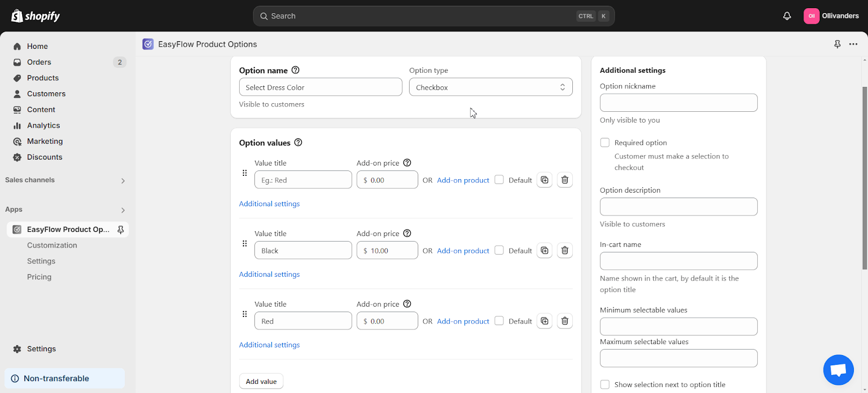This screenshot has height=393, width=868.
Task: Click Minimum selectable values field
Action: coord(679,326)
